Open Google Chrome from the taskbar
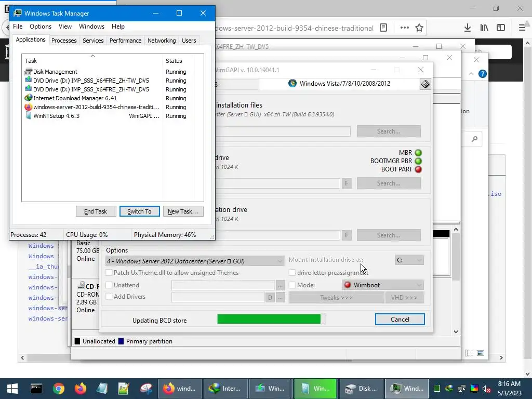Screen dimensions: 532x399 point(58,389)
